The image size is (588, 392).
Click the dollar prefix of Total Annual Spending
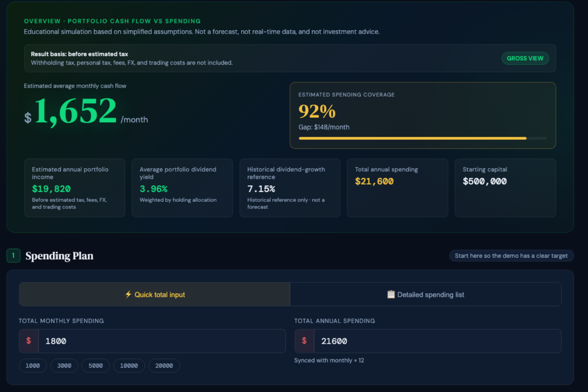(305, 341)
